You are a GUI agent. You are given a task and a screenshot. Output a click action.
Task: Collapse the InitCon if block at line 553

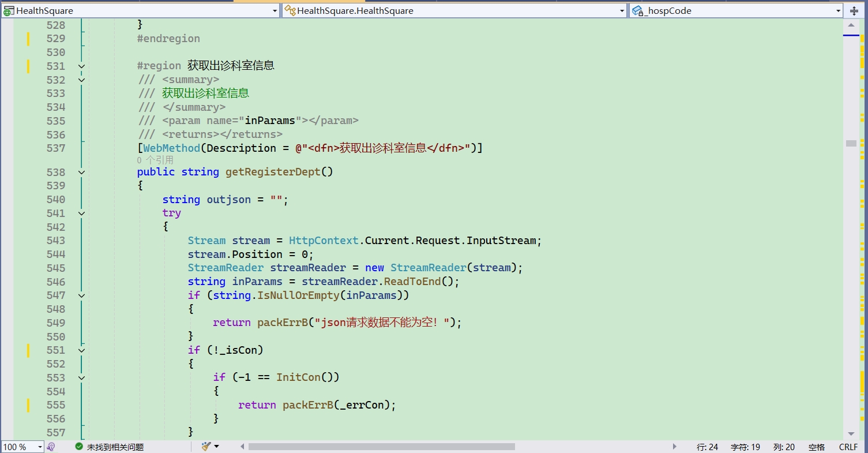coord(81,377)
